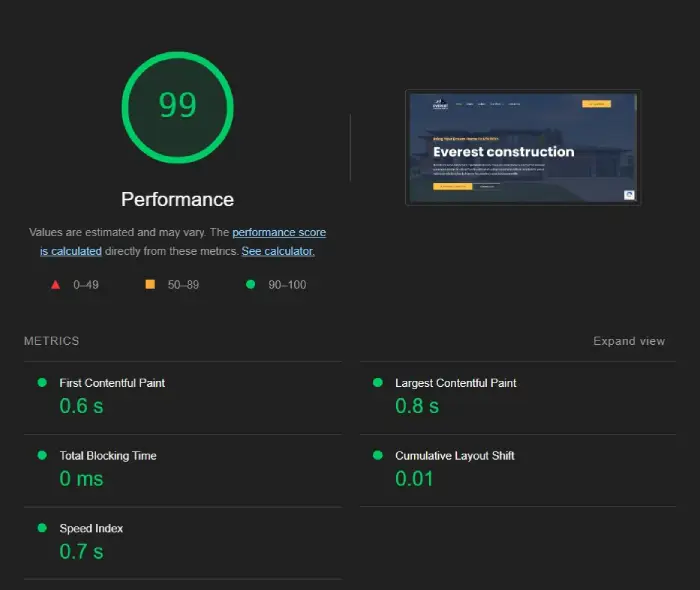The image size is (700, 590).
Task: Click the 99 performance score gauge
Action: click(x=177, y=106)
